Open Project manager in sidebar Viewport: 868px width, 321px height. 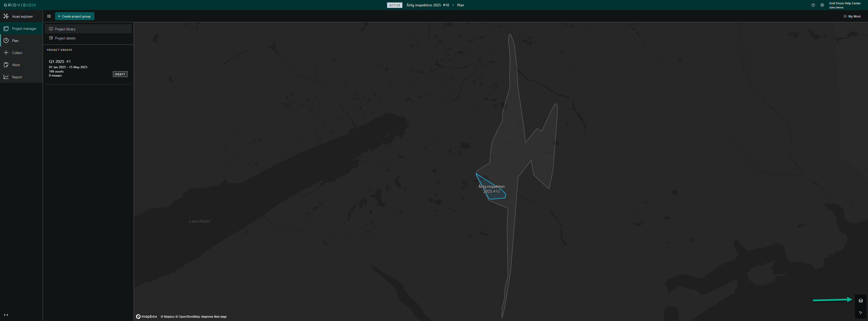pyautogui.click(x=23, y=29)
